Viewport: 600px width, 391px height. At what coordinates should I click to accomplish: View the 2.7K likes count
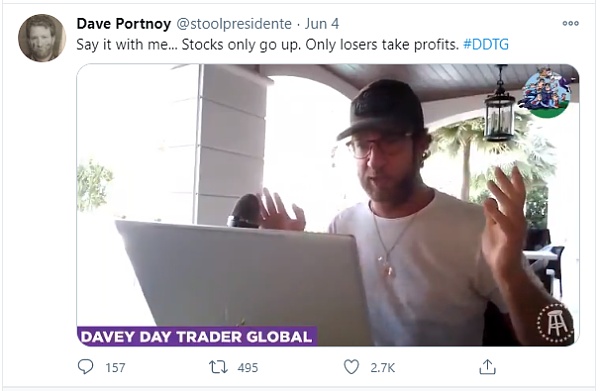coord(382,368)
